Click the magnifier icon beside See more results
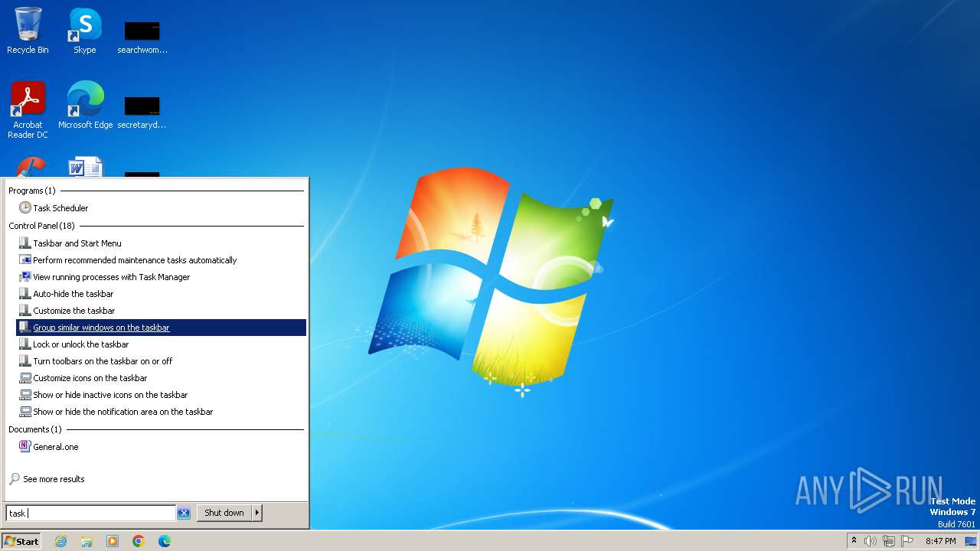The image size is (980, 551). click(x=14, y=479)
